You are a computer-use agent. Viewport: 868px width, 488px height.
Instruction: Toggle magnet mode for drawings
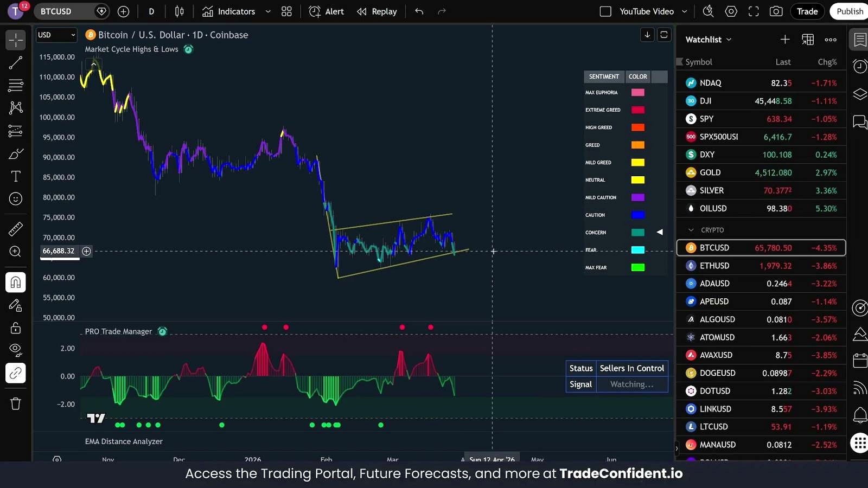[16, 282]
